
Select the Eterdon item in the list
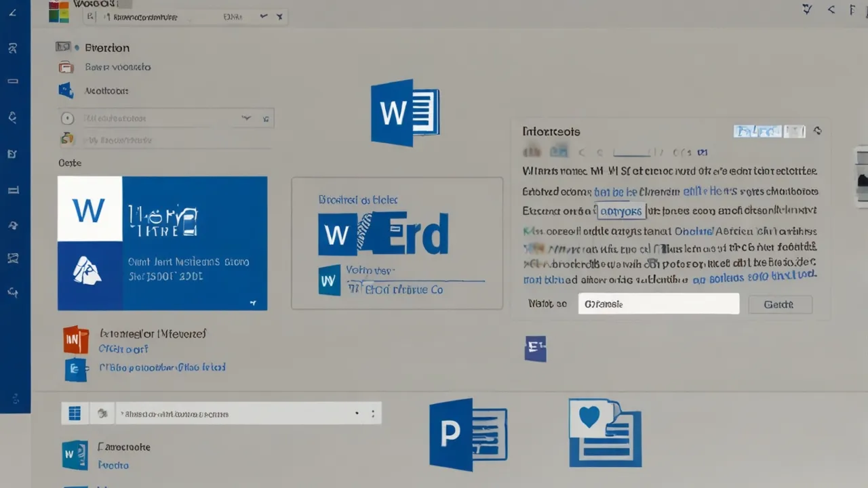[x=106, y=47]
